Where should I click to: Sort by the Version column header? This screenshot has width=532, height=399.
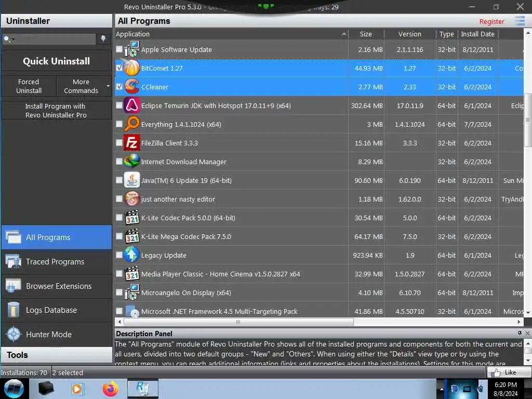[x=410, y=34]
